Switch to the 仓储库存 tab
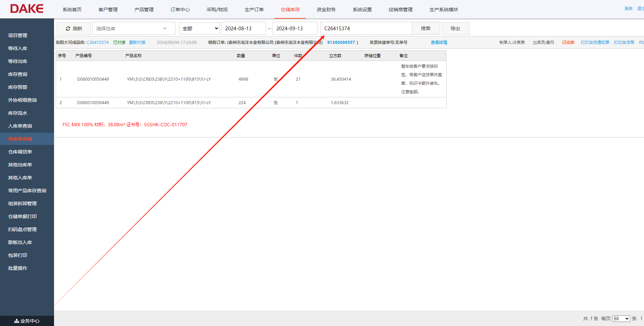Viewport: 644px width, 326px height. pyautogui.click(x=290, y=10)
